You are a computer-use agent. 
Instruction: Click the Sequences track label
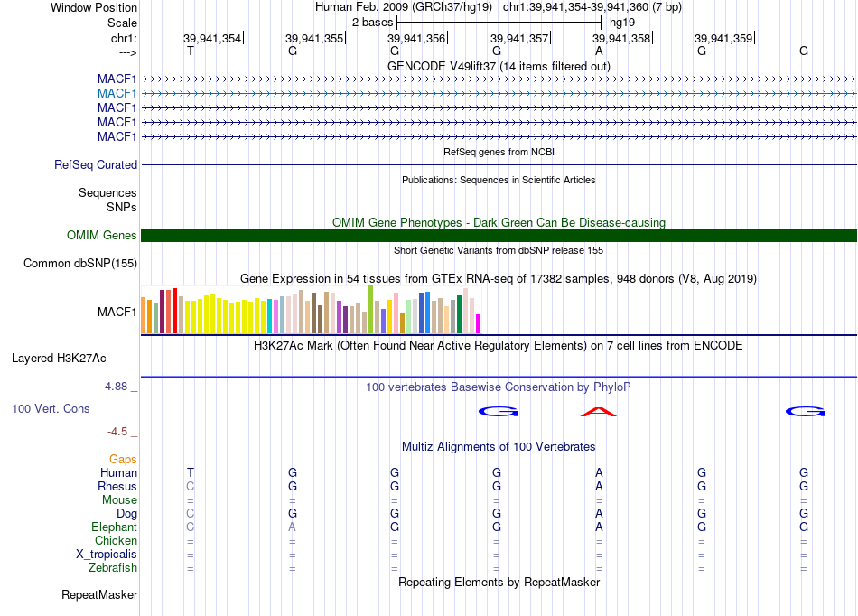(x=107, y=192)
